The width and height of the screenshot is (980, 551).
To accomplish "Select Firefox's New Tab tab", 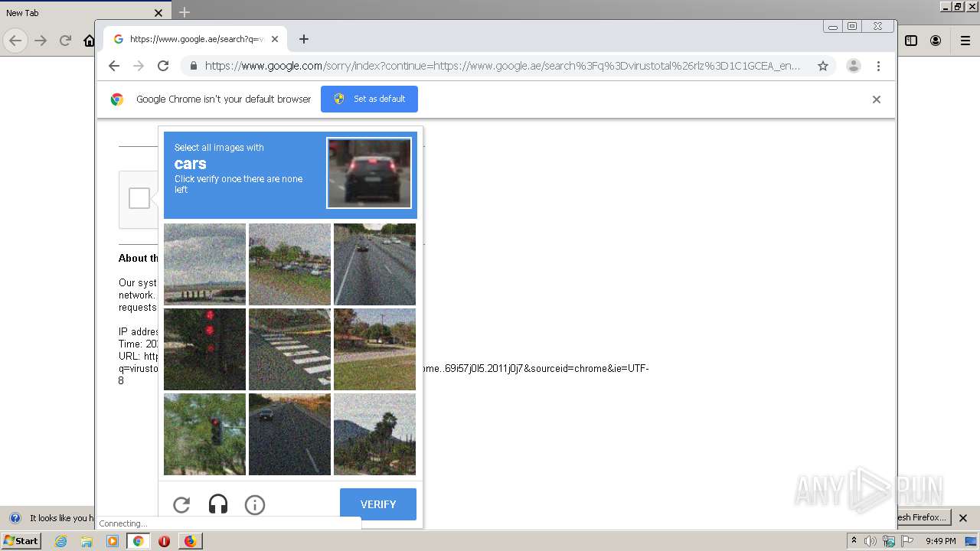I will pos(84,12).
